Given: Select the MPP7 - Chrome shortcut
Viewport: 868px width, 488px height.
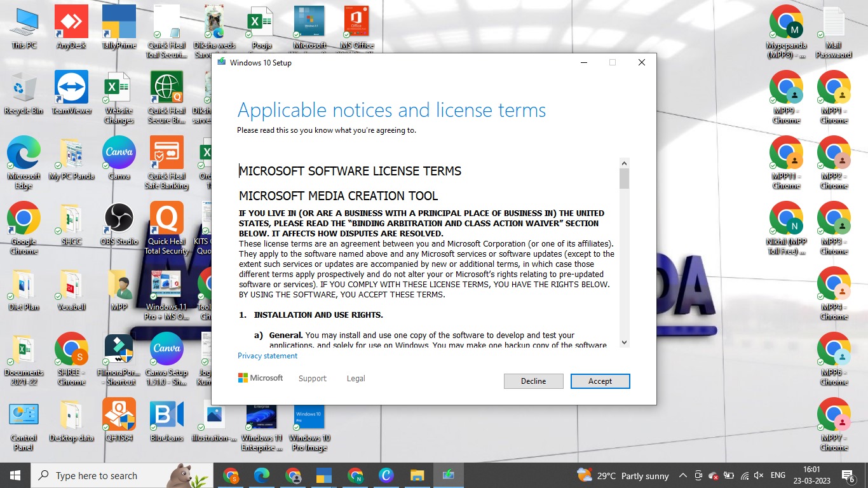Looking at the screenshot, I should 834,425.
